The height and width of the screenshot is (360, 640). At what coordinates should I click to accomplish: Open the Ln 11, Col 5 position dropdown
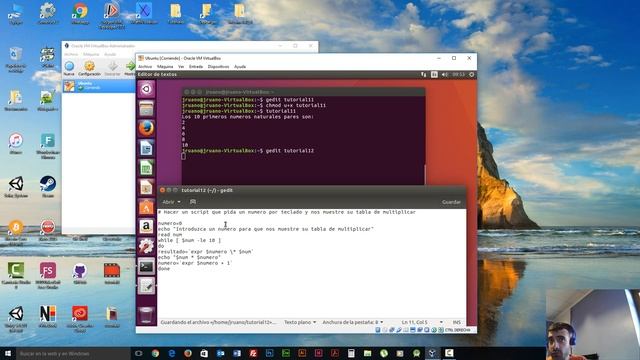pyautogui.click(x=422, y=322)
